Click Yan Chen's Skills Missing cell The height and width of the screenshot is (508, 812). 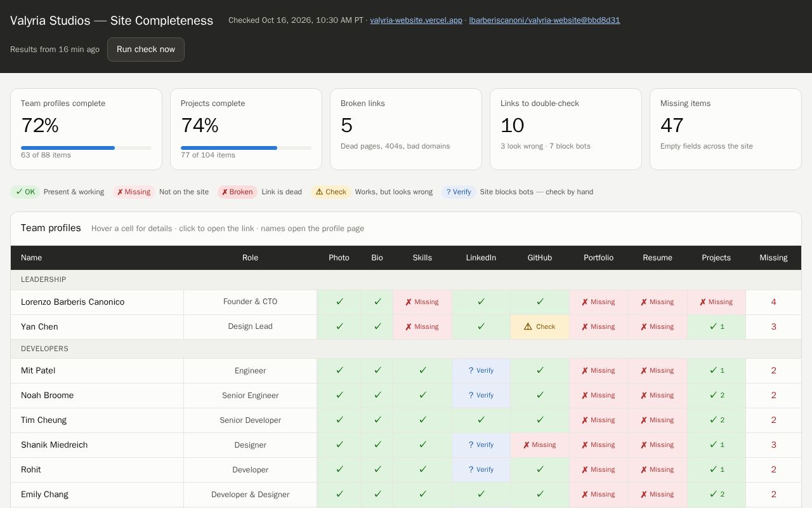(x=422, y=327)
